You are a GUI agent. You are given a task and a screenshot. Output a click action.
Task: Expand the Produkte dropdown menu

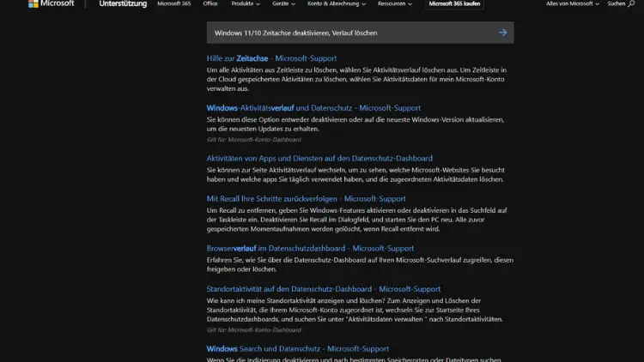(x=246, y=3)
